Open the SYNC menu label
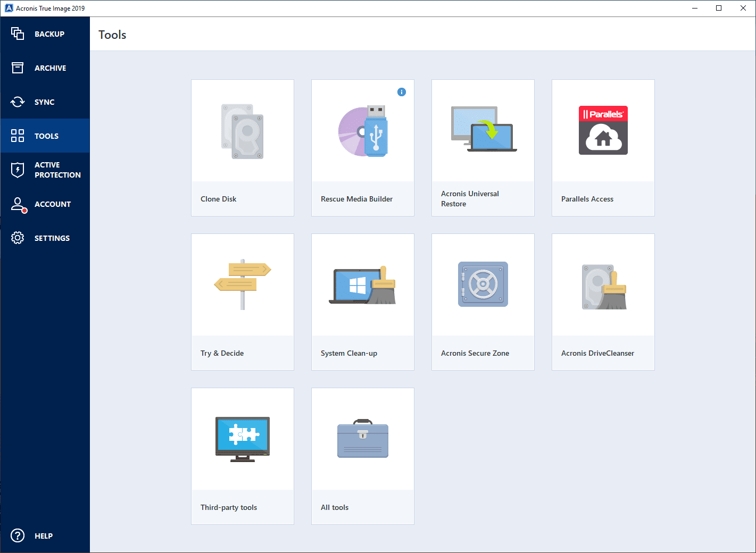The height and width of the screenshot is (553, 756). [45, 102]
